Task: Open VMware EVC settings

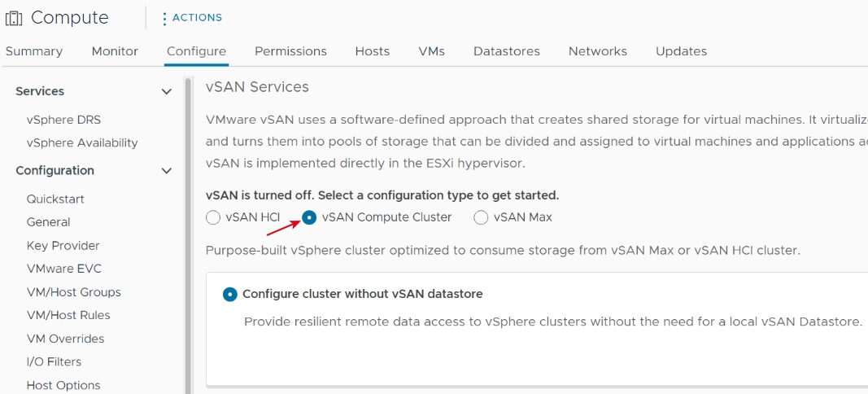Action: (64, 269)
